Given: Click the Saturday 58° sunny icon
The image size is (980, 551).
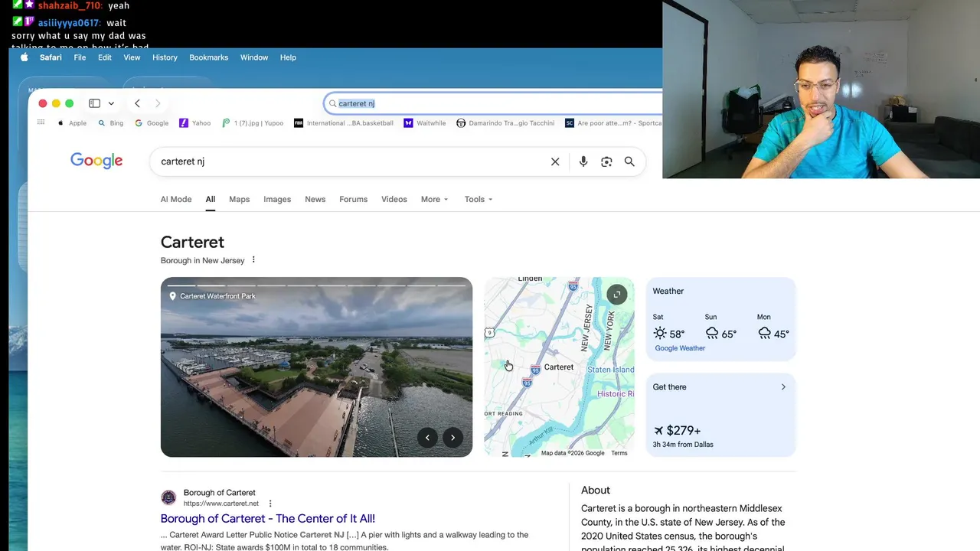Looking at the screenshot, I should tap(660, 333).
